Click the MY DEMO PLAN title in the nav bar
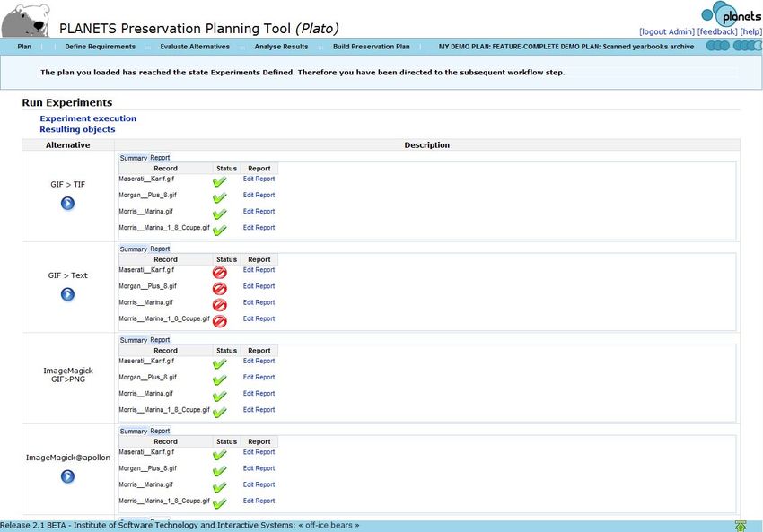Viewport: 763px width, 532px height. [566, 47]
